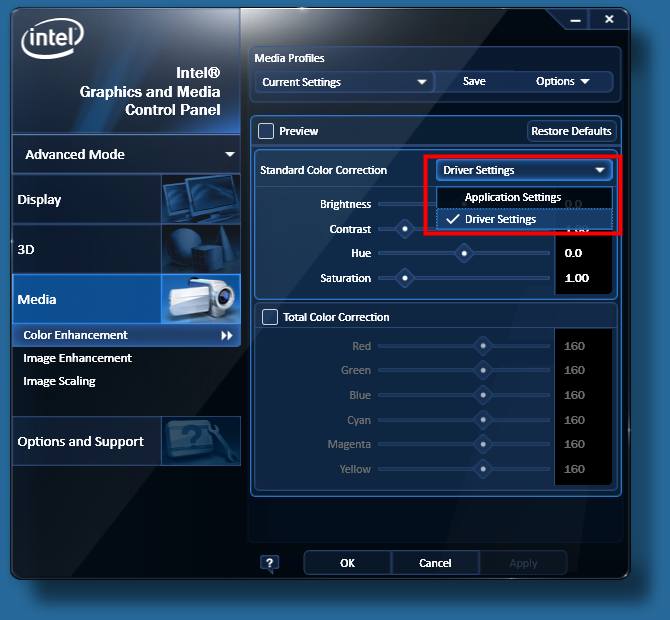Screen dimensions: 670x620
Task: Click the Yellow slider handle
Action: tap(483, 469)
